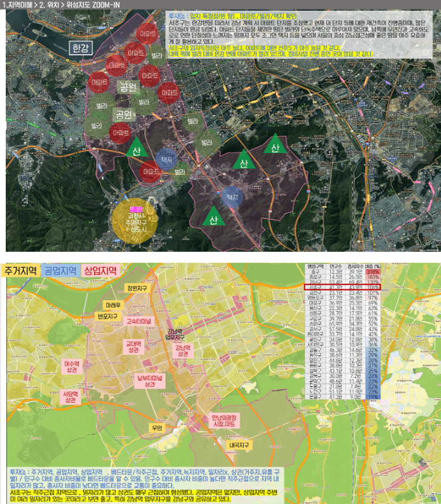This screenshot has width=441, height=504.
Task: Click the 39.1만 workers cell in 중구 row
Action: (355, 271)
